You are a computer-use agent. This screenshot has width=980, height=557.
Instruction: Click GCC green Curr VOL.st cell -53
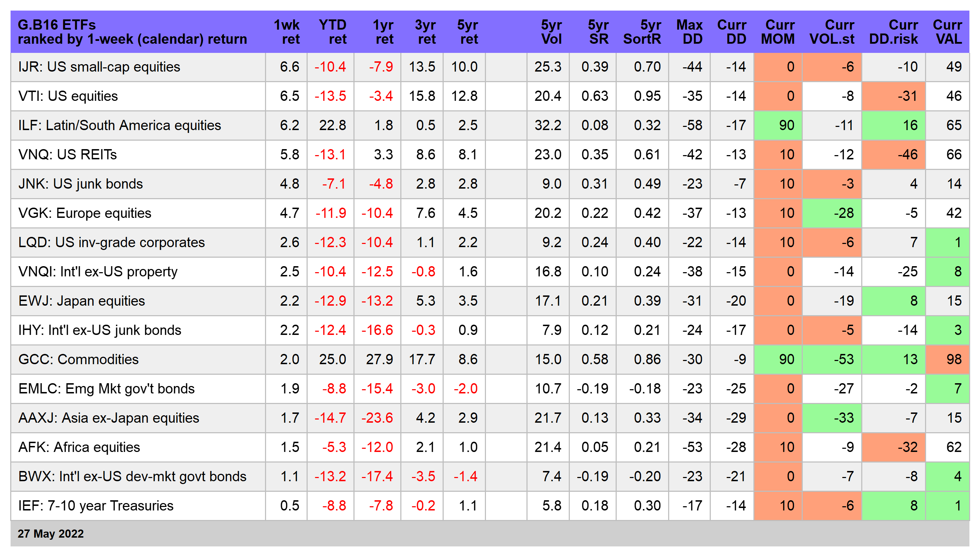tap(832, 360)
